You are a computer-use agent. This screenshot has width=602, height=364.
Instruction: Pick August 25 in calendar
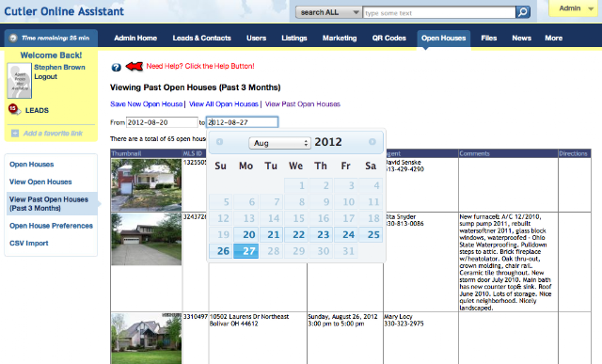click(x=371, y=234)
